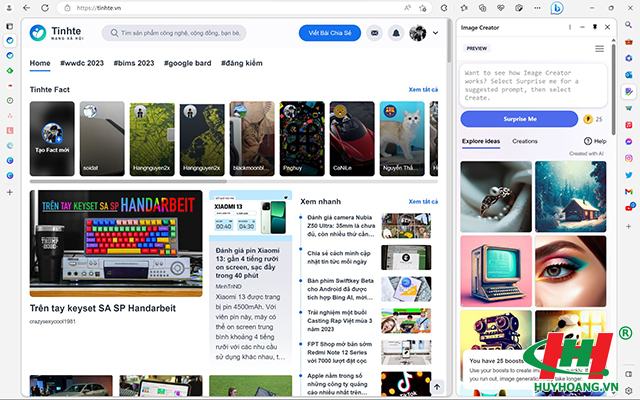
Task: Open the Search tool in Edge sidebar
Action: point(629,25)
